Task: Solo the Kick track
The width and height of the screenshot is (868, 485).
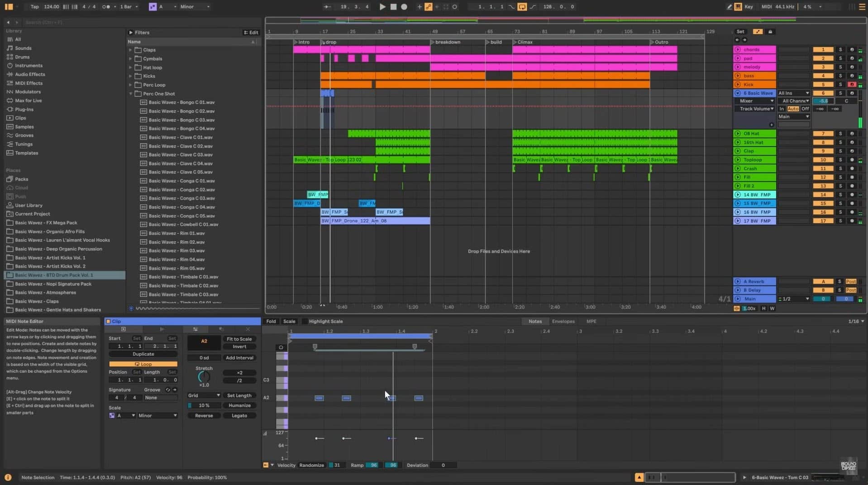Action: 841,84
